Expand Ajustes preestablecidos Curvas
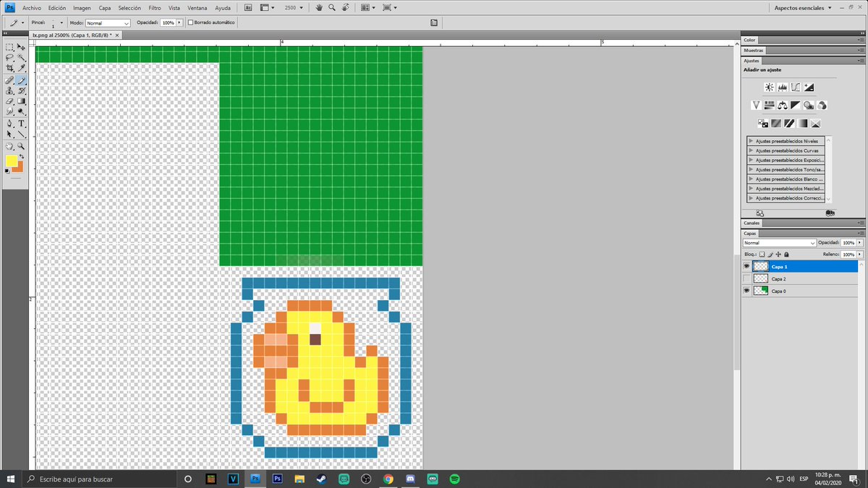 [751, 150]
